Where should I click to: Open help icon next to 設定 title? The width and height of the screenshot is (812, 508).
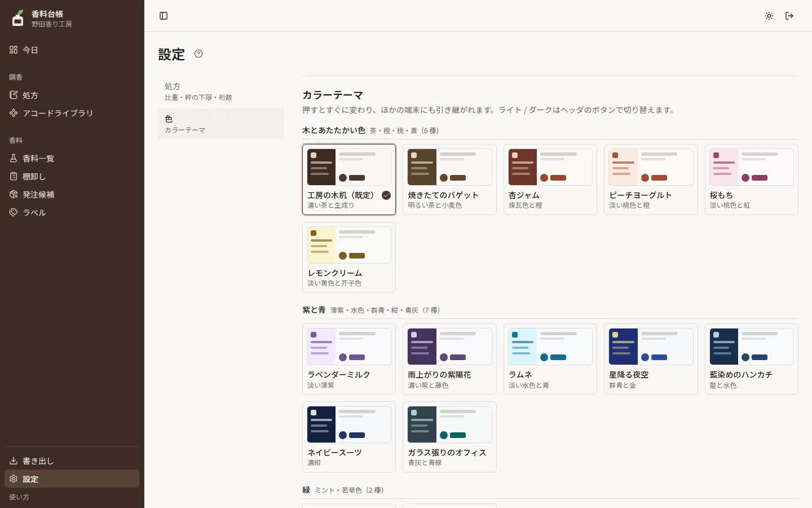[198, 54]
